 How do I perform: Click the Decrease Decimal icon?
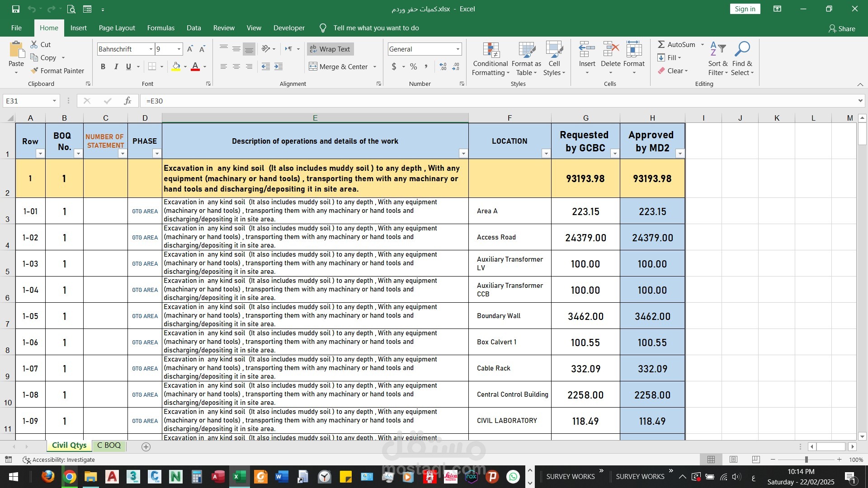point(456,66)
